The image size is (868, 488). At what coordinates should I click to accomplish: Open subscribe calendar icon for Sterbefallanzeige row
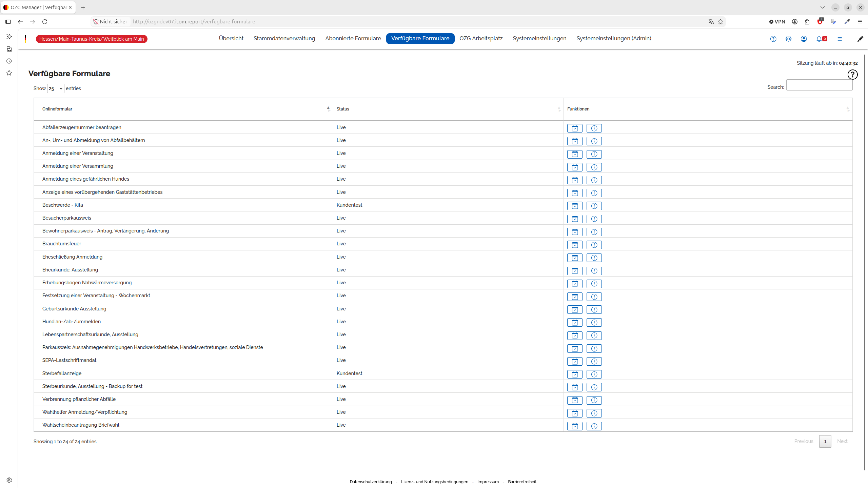click(x=575, y=374)
